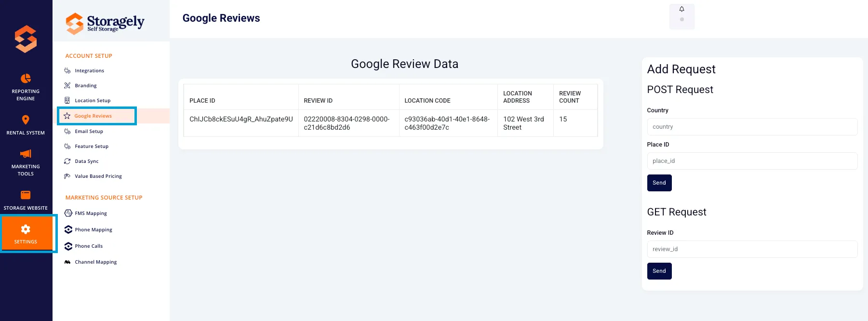
Task: Open the Rental System location pin icon
Action: 26,120
